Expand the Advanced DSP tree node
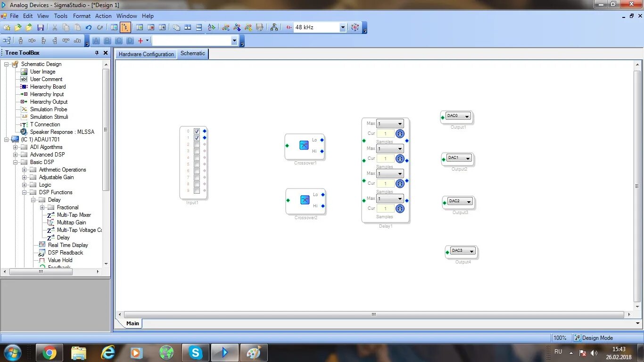 pos(15,155)
